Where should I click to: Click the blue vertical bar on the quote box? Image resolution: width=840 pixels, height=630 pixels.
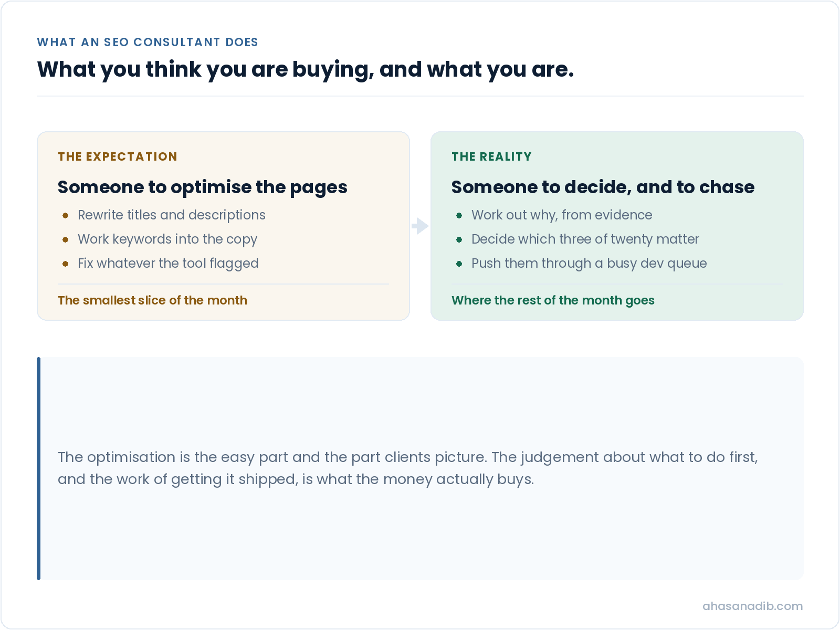[38, 468]
